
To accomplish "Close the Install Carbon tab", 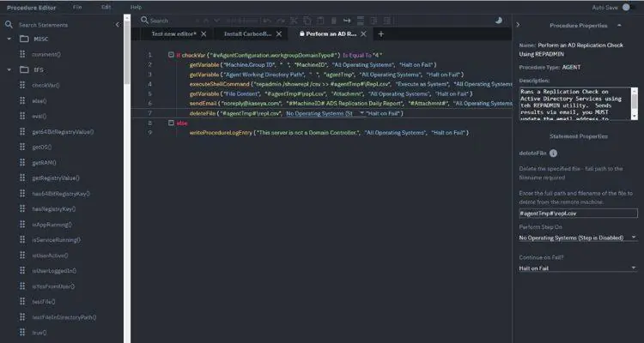I will [279, 34].
